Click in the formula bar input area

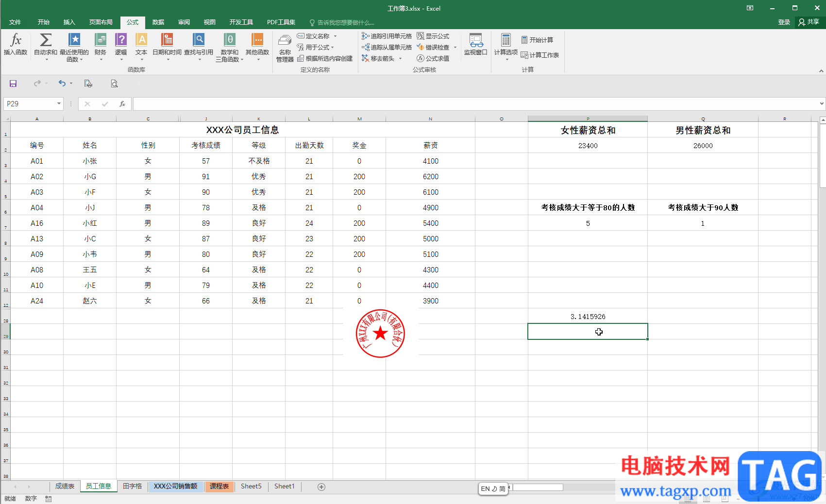476,103
